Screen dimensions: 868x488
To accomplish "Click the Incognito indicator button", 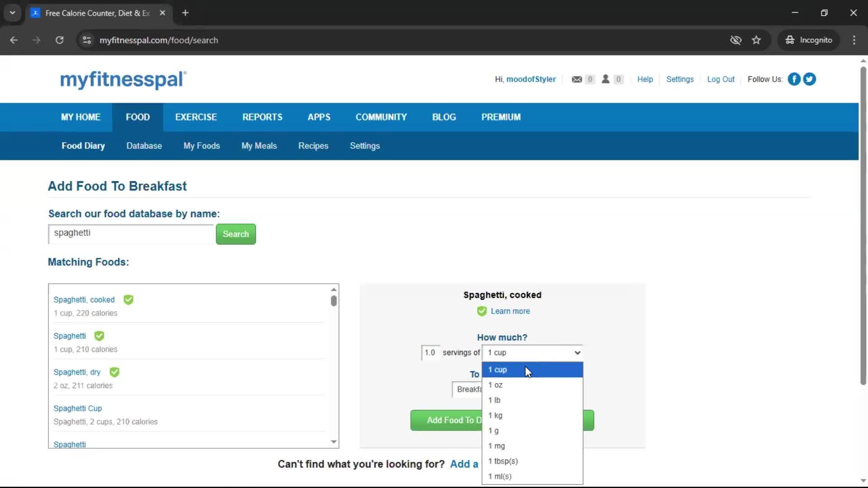I will (x=809, y=40).
